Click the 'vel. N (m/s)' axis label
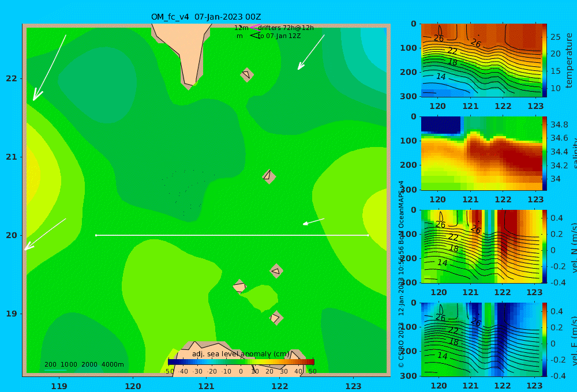The height and width of the screenshot is (392, 577). (x=574, y=247)
